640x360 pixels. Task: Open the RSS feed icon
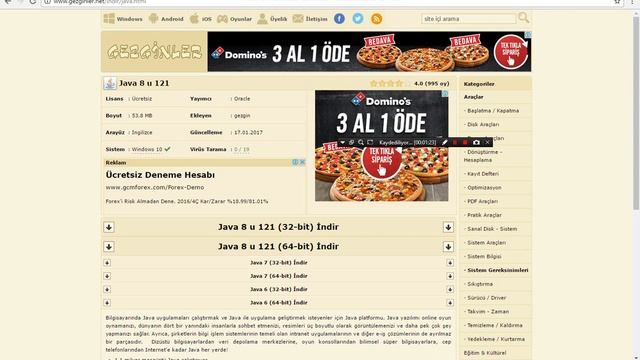pos(376,18)
